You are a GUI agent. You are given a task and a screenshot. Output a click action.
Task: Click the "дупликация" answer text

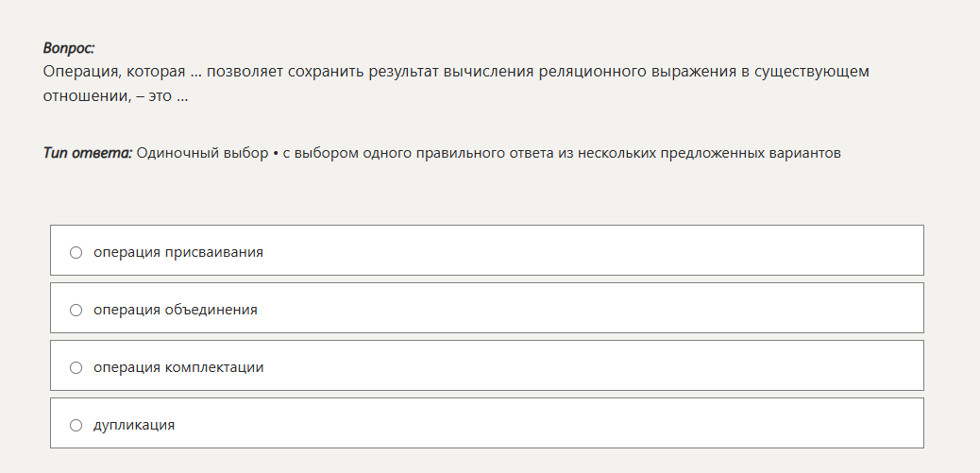coord(134,425)
